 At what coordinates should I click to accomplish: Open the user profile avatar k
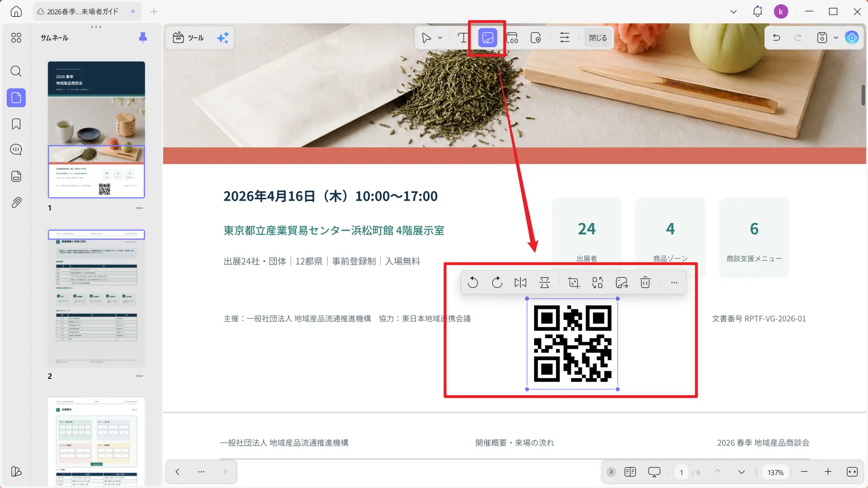[781, 11]
